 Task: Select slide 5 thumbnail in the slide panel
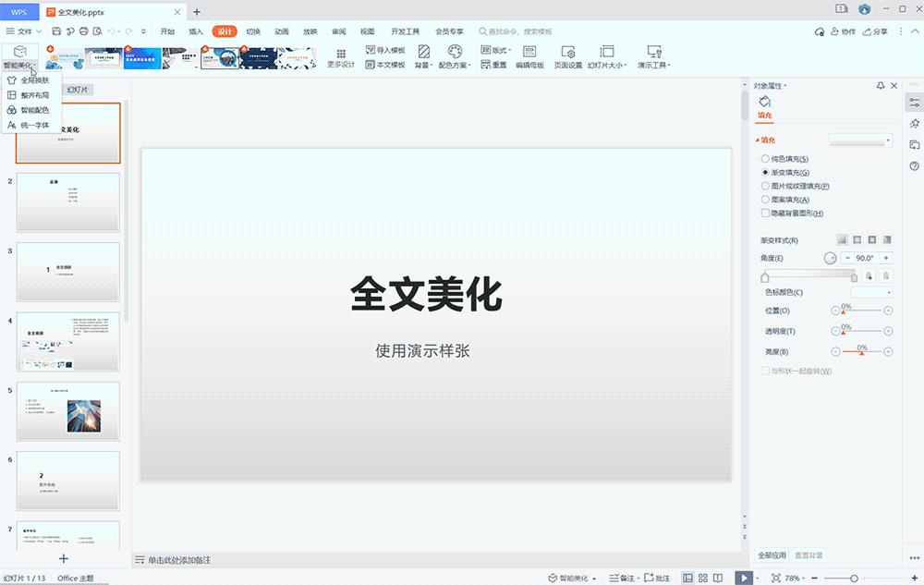[x=67, y=410]
